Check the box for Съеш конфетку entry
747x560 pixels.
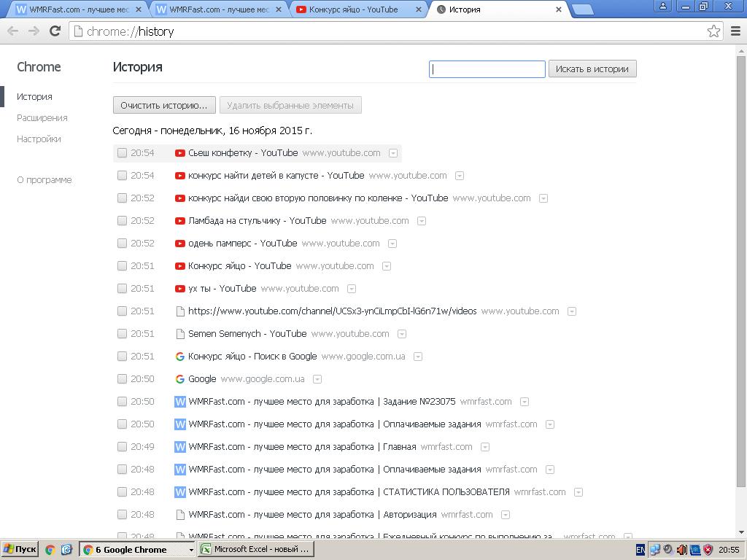pos(122,153)
